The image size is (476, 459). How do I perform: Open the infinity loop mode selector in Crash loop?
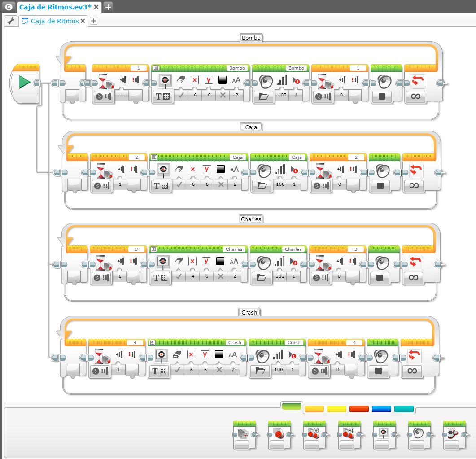412,371
